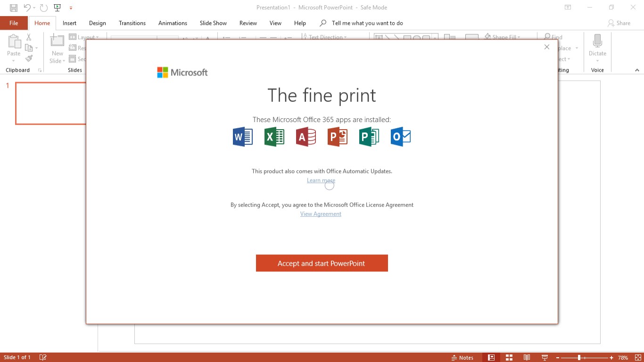Click the Word app icon

[243, 137]
